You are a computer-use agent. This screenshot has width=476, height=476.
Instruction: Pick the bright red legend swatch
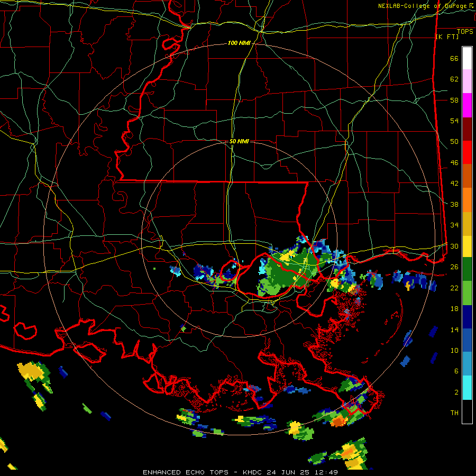(467, 152)
